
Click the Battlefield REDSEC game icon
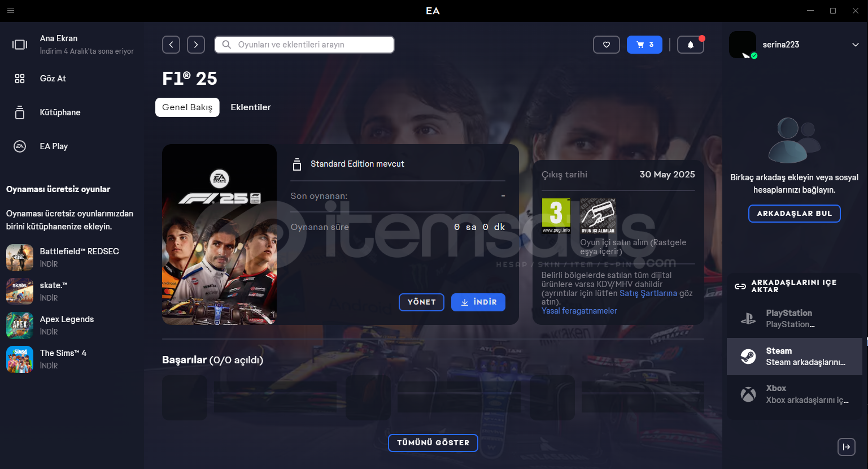tap(20, 257)
